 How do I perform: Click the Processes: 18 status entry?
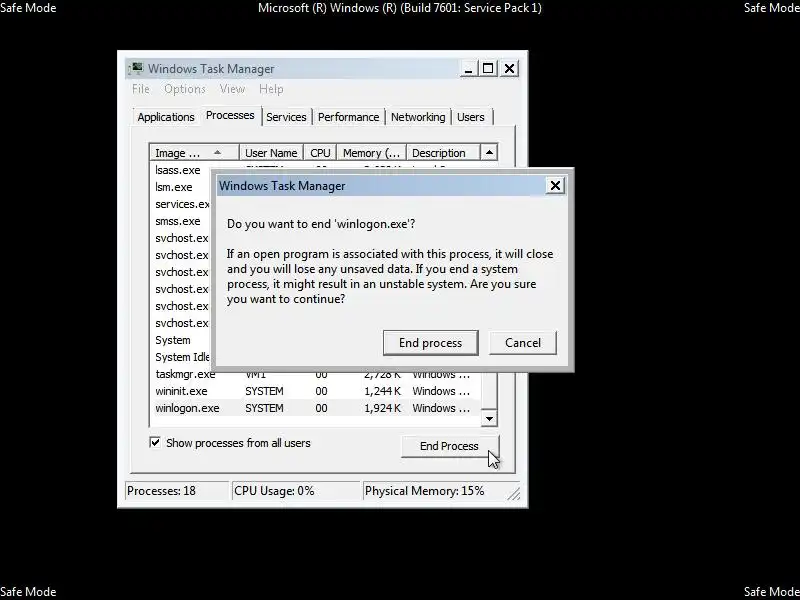[177, 491]
